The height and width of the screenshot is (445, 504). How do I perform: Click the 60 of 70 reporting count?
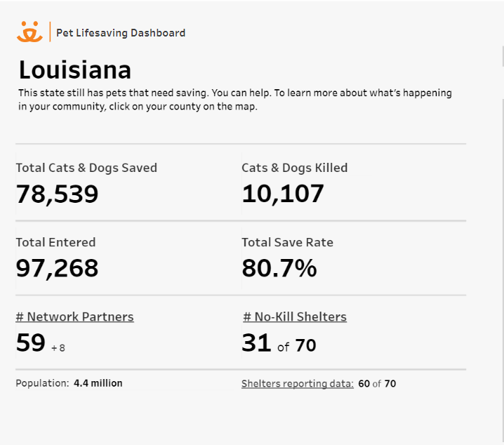pyautogui.click(x=377, y=384)
